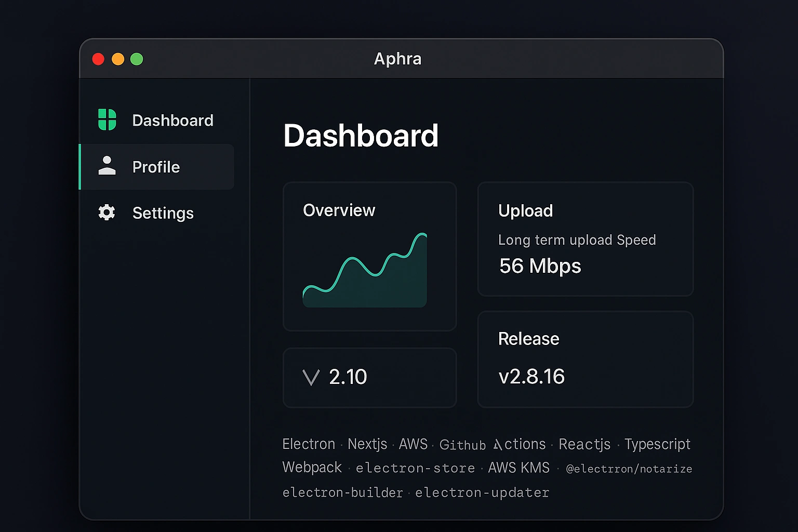This screenshot has height=532, width=798.
Task: Click the Electron tag link
Action: tap(308, 444)
